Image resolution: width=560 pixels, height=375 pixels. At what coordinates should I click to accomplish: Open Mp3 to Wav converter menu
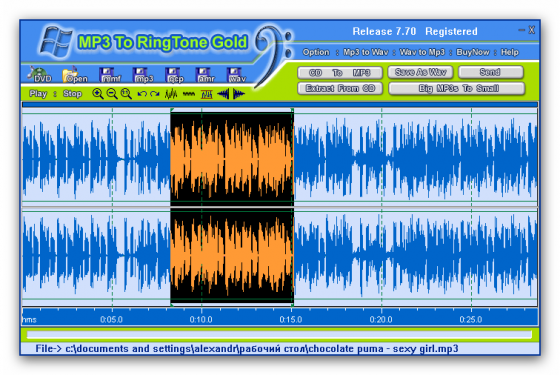[366, 52]
